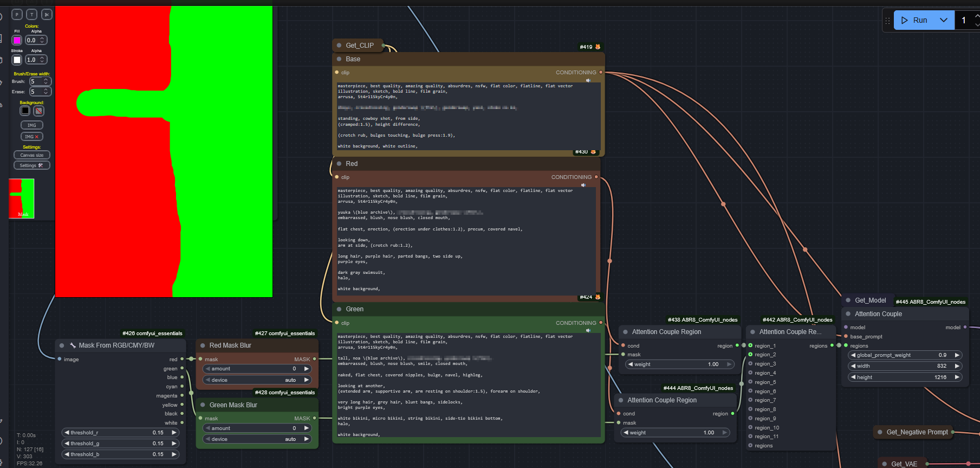Image resolution: width=980 pixels, height=468 pixels.
Task: Open the Run button dropdown arrow
Action: 943,20
